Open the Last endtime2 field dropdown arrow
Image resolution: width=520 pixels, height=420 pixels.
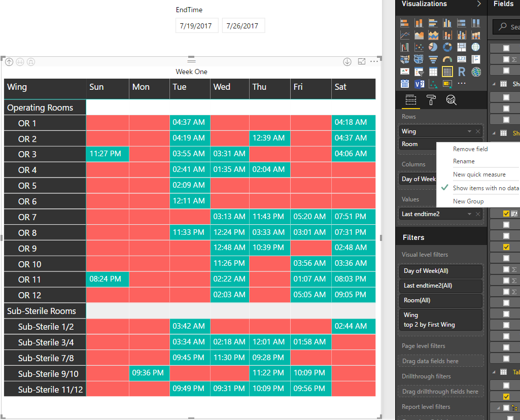click(x=469, y=214)
